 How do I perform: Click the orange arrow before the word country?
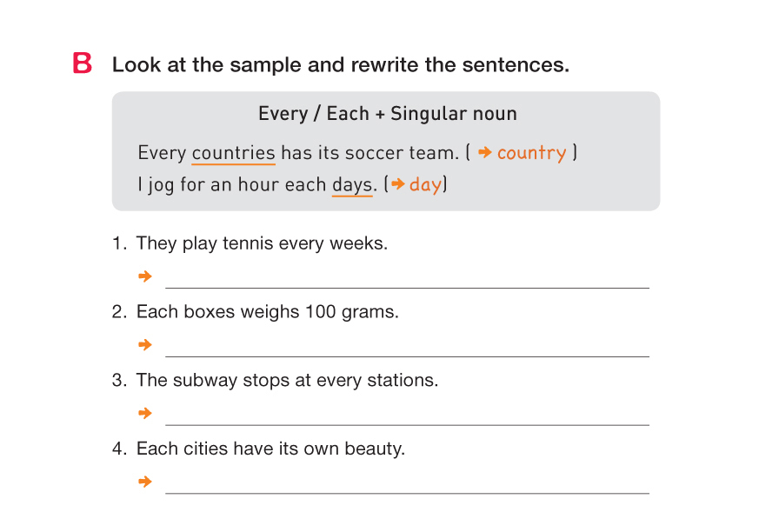[486, 153]
